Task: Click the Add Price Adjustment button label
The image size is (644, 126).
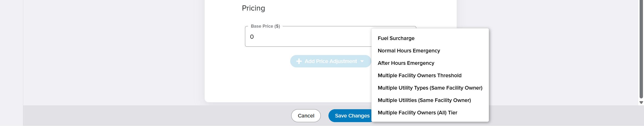Action: click(x=331, y=61)
